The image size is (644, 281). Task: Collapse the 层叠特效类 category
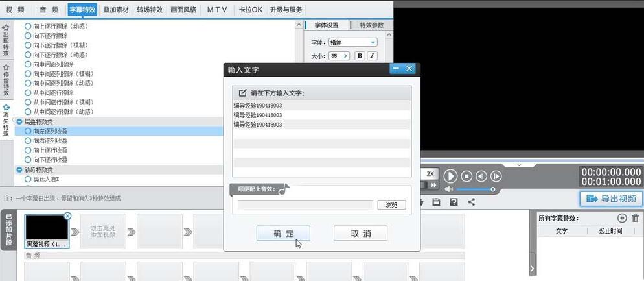click(19, 121)
